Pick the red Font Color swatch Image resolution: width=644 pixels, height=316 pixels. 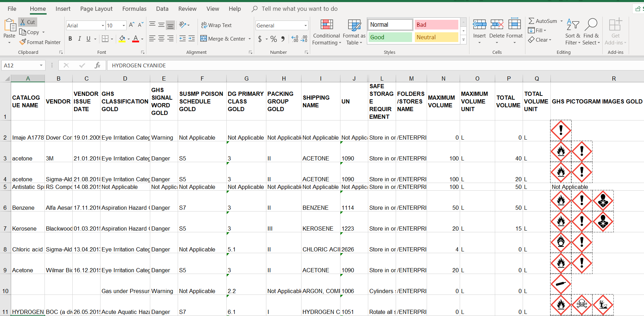136,39
